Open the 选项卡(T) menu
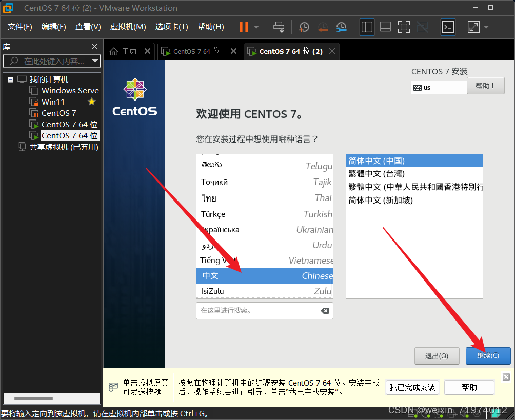The image size is (515, 420). pos(171,27)
